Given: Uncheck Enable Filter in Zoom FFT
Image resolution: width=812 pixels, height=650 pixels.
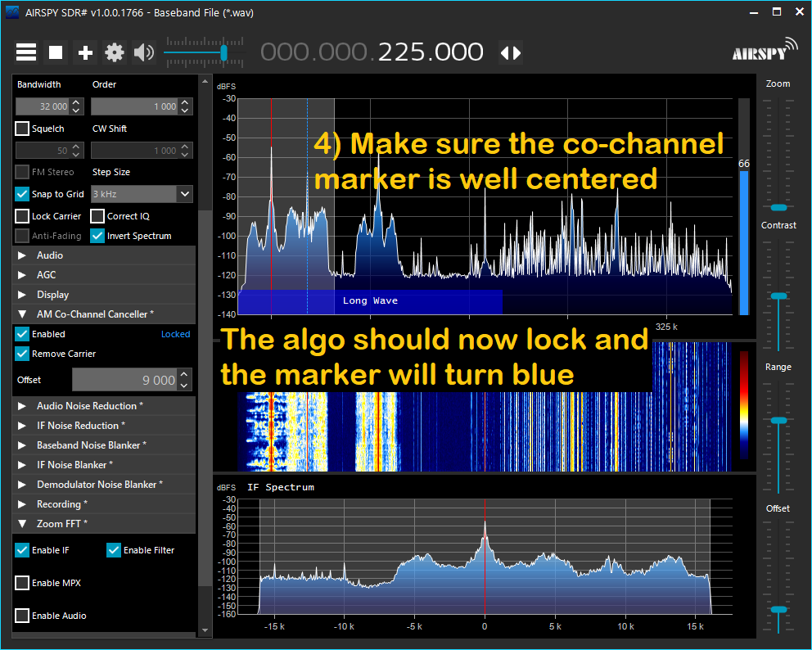Looking at the screenshot, I should click(x=114, y=550).
